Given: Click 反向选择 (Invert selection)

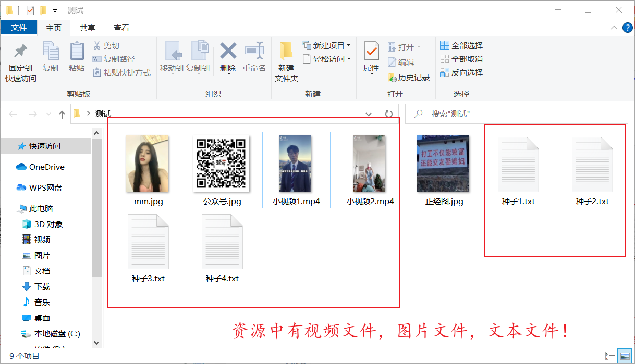Looking at the screenshot, I should coord(461,73).
